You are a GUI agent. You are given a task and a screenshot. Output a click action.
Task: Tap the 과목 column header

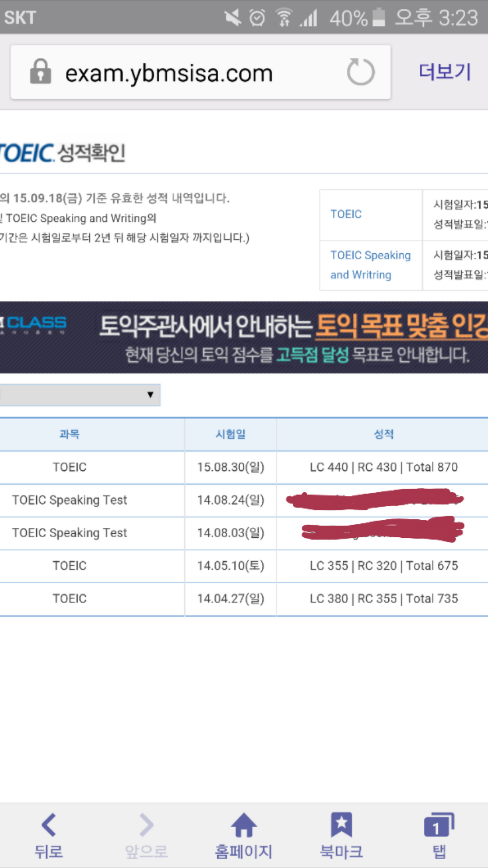[x=69, y=434]
